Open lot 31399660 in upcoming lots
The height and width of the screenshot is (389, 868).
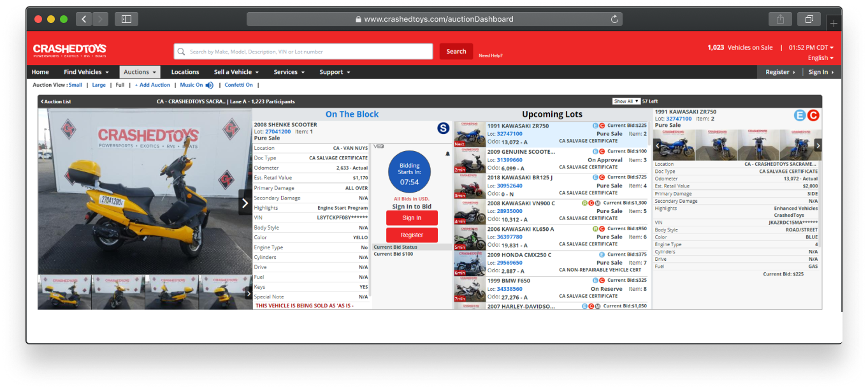coord(509,159)
